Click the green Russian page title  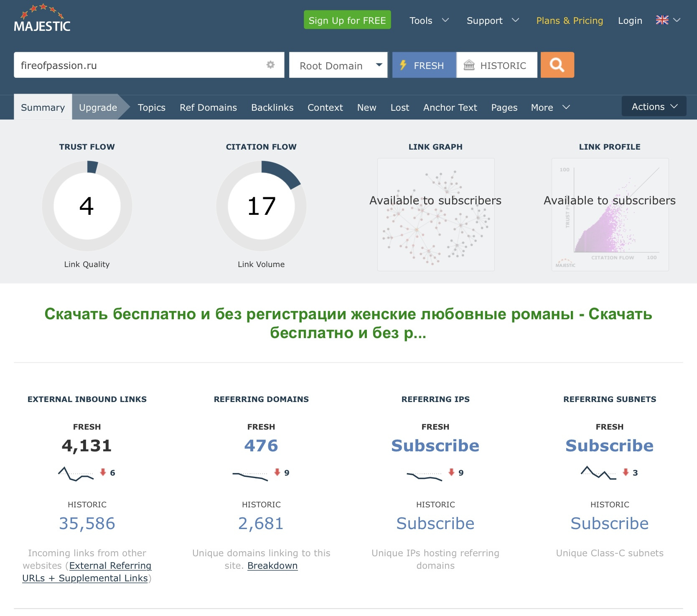348,323
